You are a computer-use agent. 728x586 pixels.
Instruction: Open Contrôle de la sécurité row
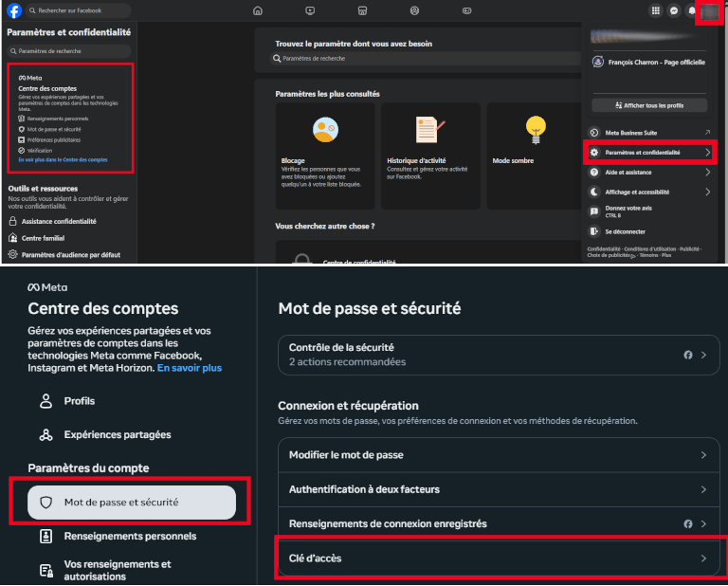499,355
